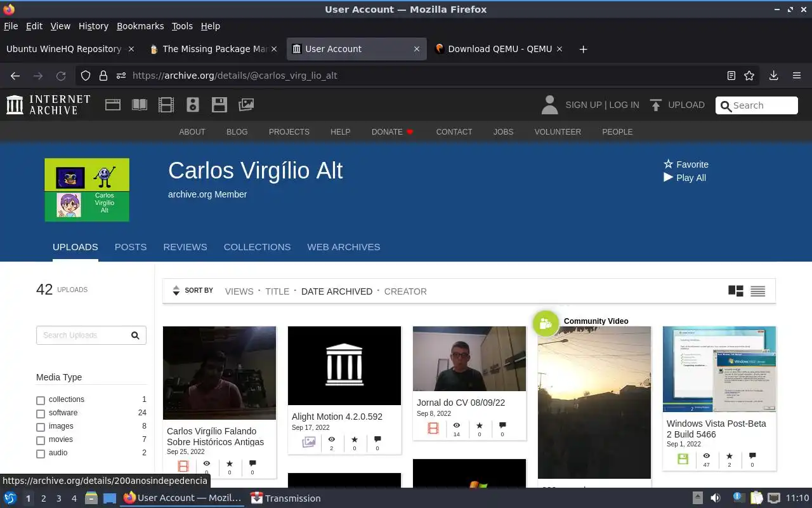This screenshot has height=508, width=812.
Task: Click the user avatar icon beside Sign Up
Action: pos(549,105)
